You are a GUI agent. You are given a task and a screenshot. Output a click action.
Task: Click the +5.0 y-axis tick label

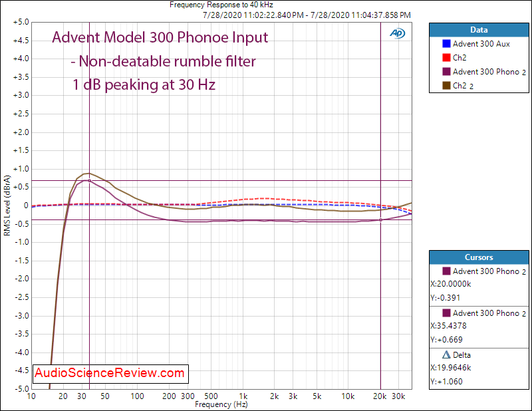click(21, 22)
